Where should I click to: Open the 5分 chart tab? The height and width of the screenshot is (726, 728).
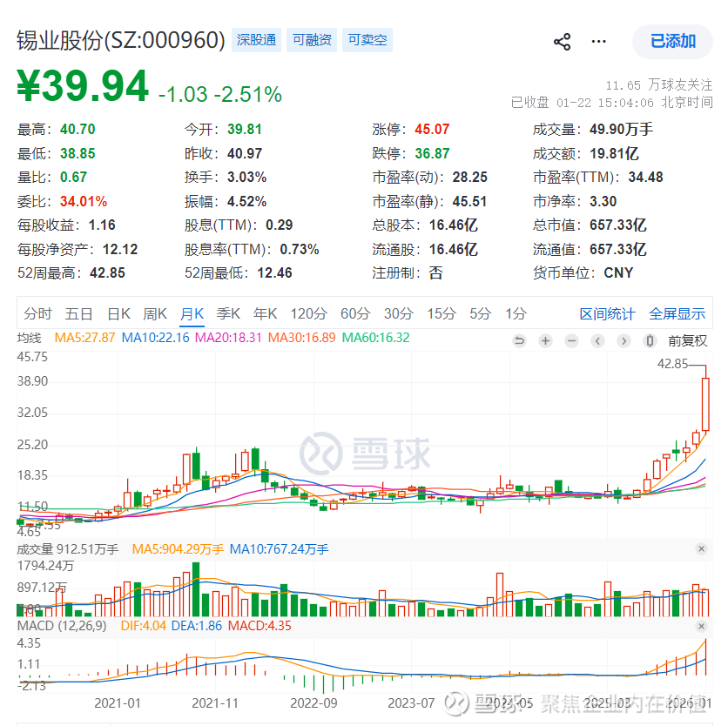pos(480,313)
